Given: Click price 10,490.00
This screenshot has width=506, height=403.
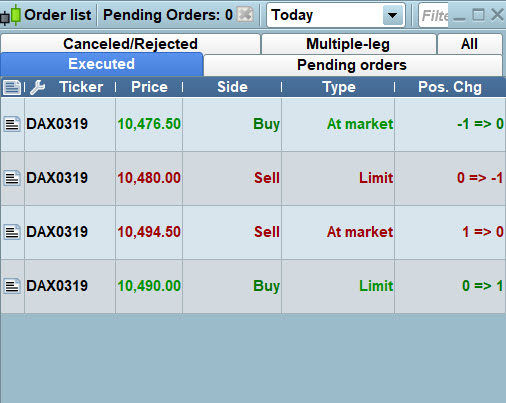Looking at the screenshot, I should [149, 286].
